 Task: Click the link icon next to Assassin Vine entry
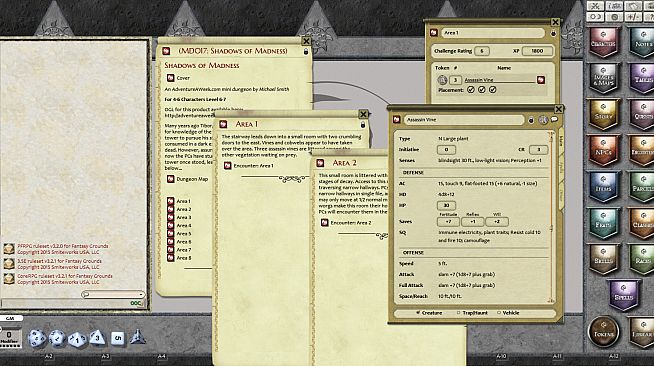tap(541, 80)
